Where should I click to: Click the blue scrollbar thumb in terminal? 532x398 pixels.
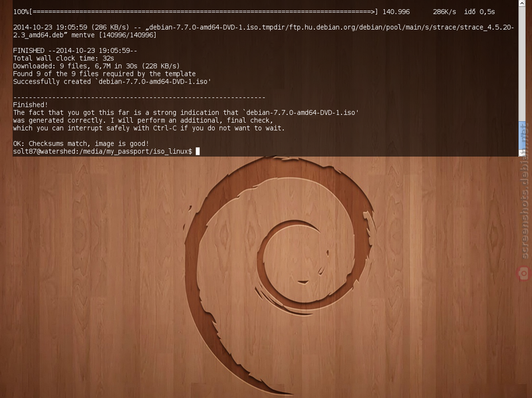pos(522,135)
